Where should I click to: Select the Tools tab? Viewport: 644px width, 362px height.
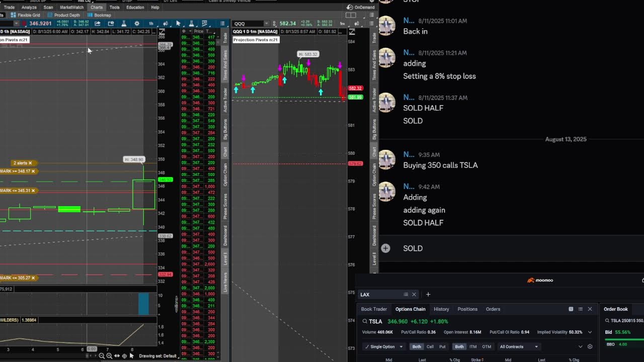tap(114, 8)
